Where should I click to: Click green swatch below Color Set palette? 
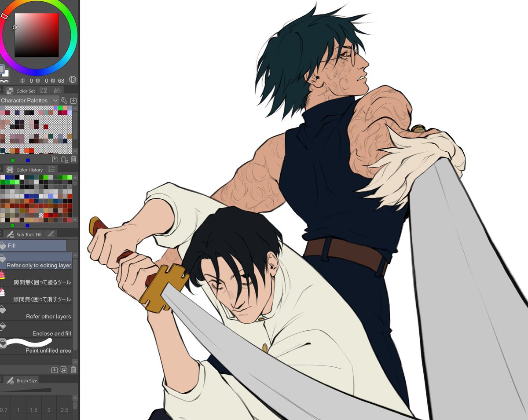click(x=12, y=160)
